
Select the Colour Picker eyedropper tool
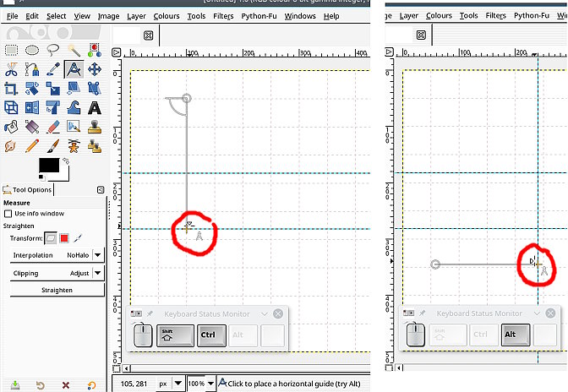click(53, 69)
